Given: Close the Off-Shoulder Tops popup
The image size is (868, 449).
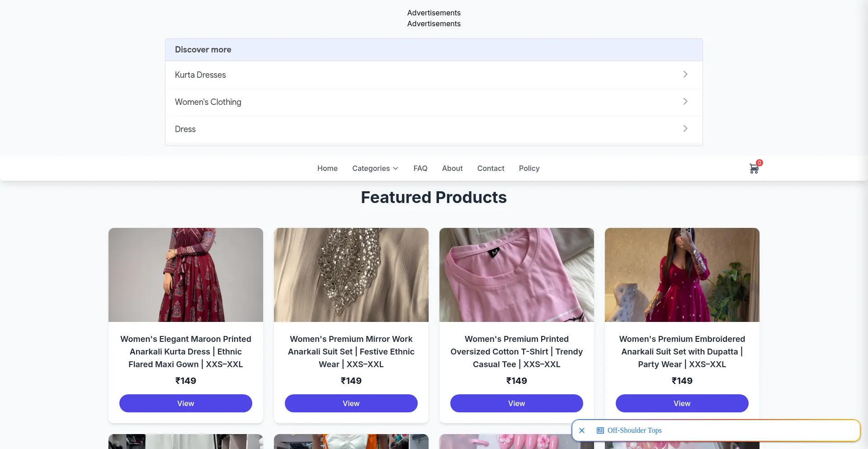Looking at the screenshot, I should coord(582,430).
